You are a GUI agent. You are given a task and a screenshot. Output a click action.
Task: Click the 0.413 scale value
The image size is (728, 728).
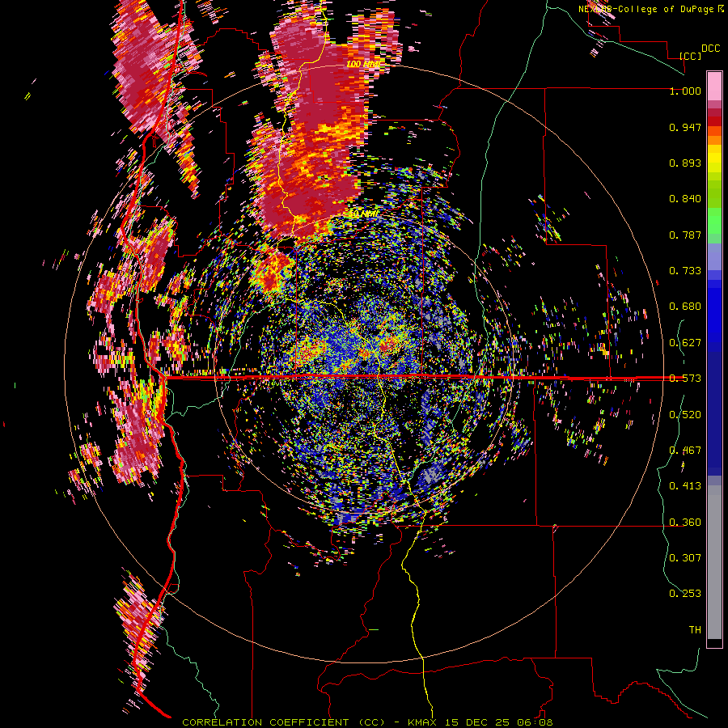click(x=685, y=486)
